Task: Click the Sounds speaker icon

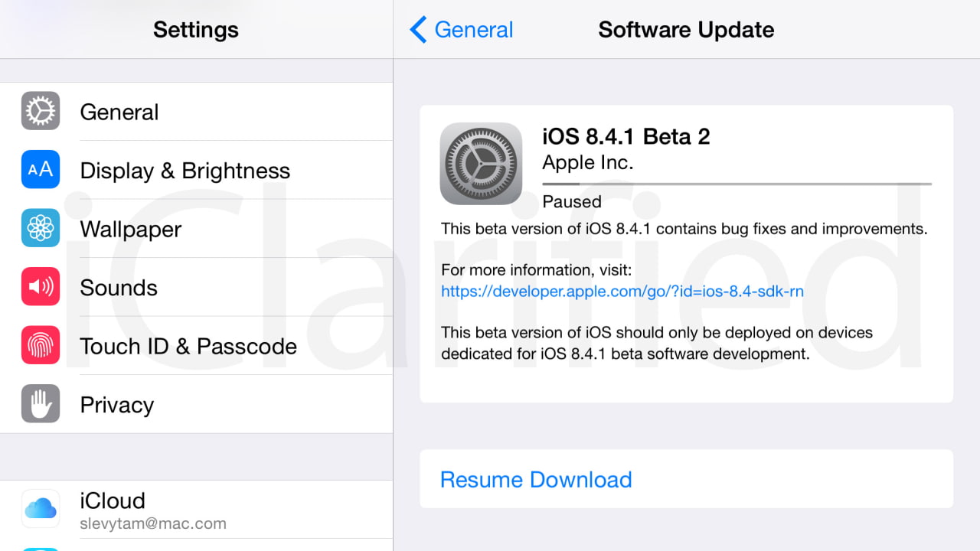Action: (41, 287)
